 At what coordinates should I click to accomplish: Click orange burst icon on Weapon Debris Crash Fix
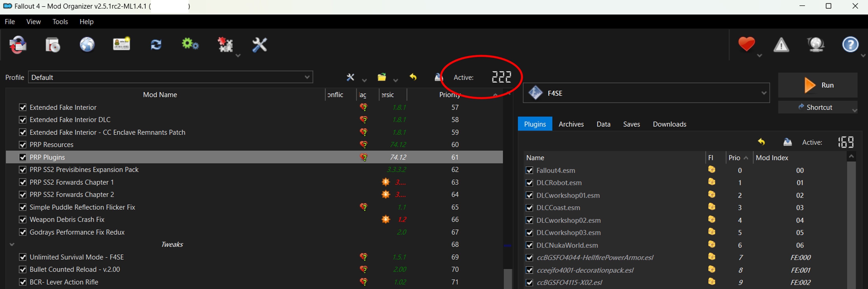point(385,220)
